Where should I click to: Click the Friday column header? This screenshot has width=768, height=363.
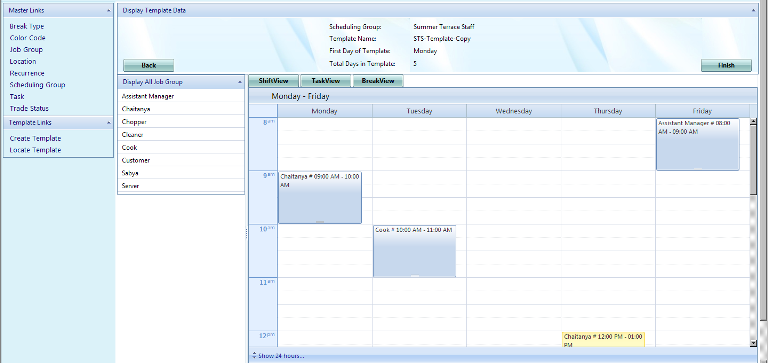click(x=702, y=111)
